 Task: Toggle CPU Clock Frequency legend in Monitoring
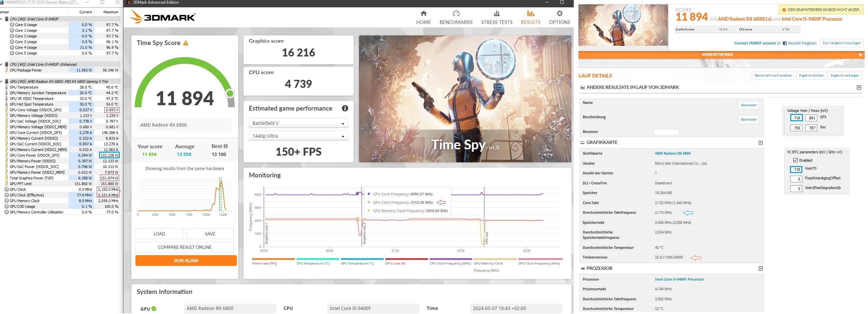coord(451,261)
